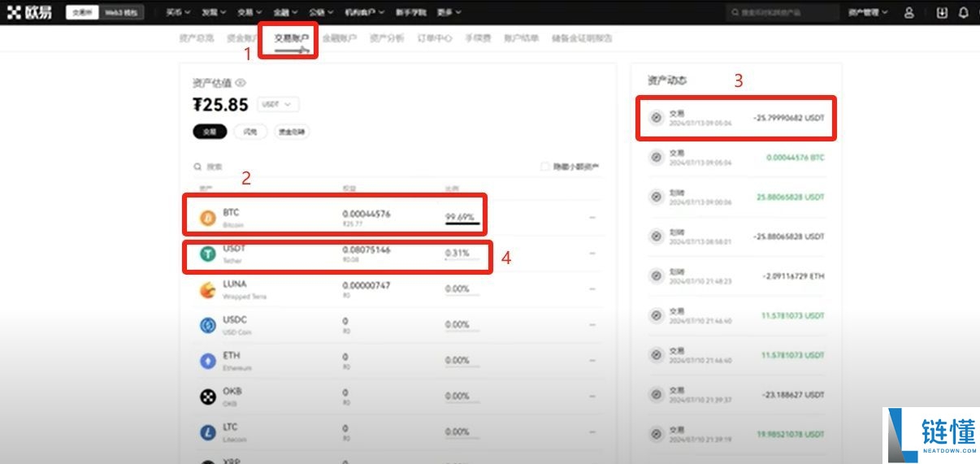Screen dimensions: 980x464
Task: Click the black 交易 pill button
Action: tap(210, 132)
